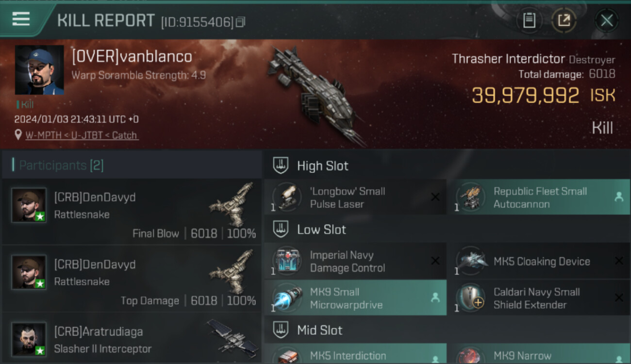
Task: Select Caldari Navy Small Shield Extender icon
Action: pos(471,298)
